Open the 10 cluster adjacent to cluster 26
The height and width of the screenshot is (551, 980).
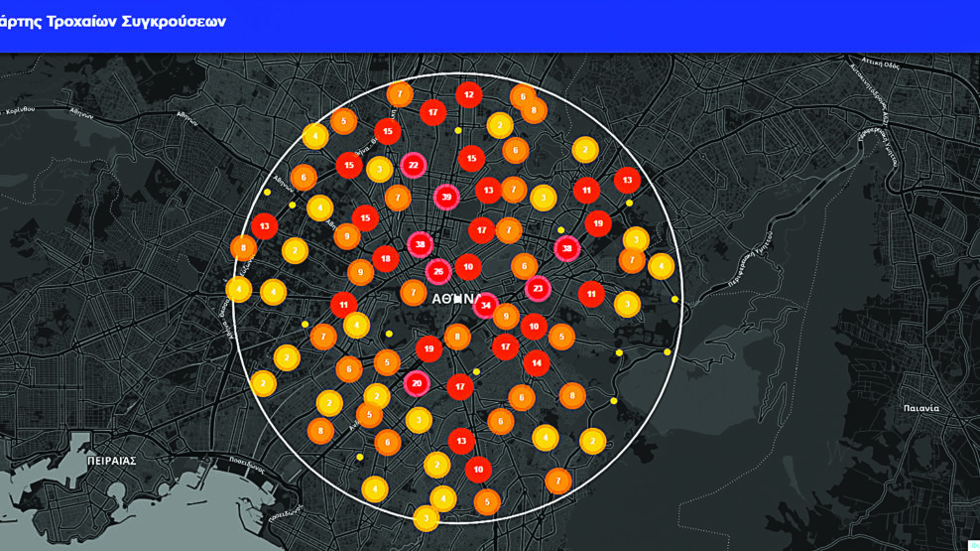coord(468,266)
